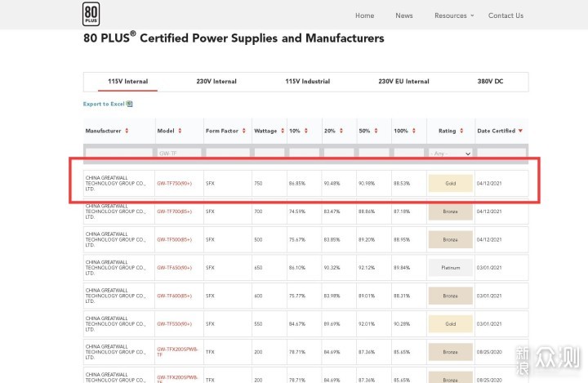The image size is (588, 383).
Task: Open the GW-TF650(90+) model link
Action: point(175,268)
